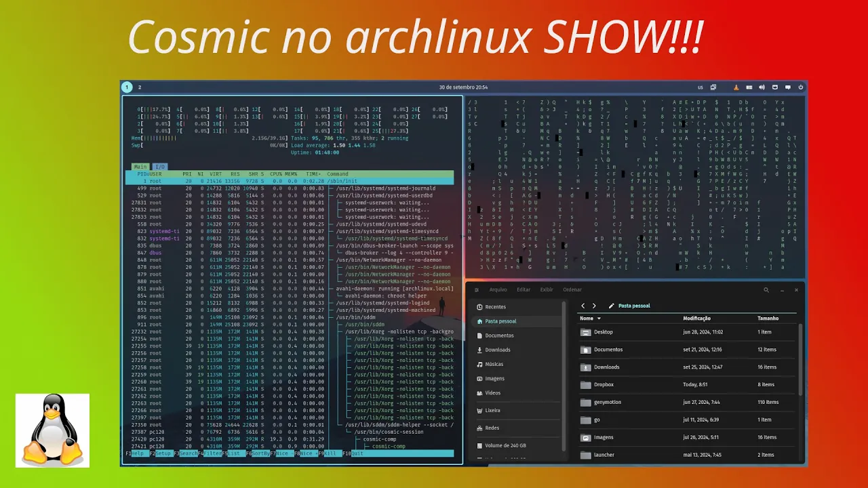Screen dimensions: 868x488
Task: Select the /usr/lib/systemd/systemd-journald process row
Action: click(290, 188)
